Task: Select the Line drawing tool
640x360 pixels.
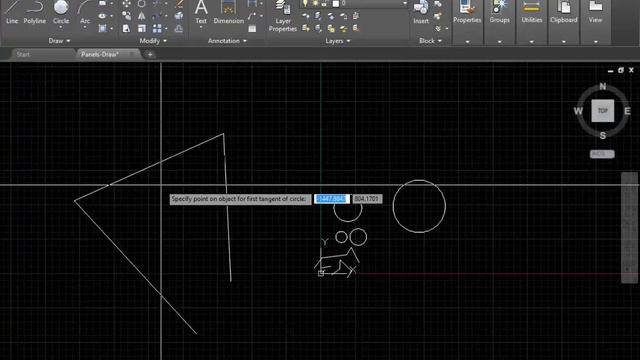Action: (x=12, y=12)
